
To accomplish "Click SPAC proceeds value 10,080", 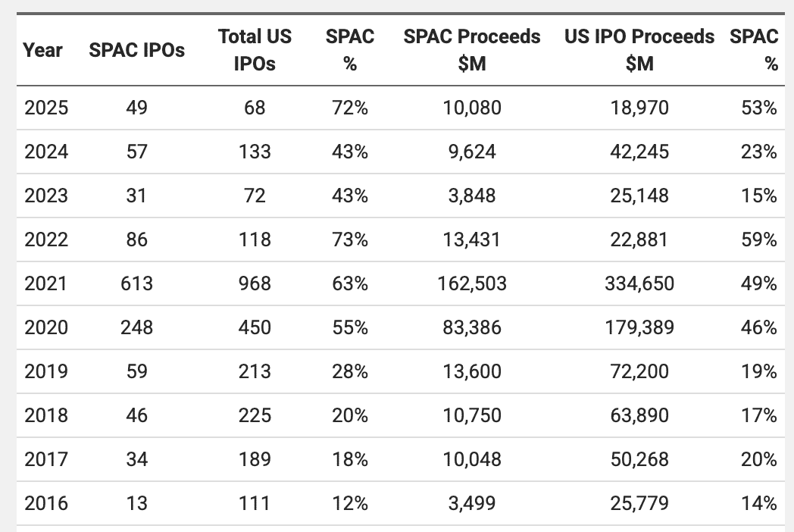I will click(472, 108).
